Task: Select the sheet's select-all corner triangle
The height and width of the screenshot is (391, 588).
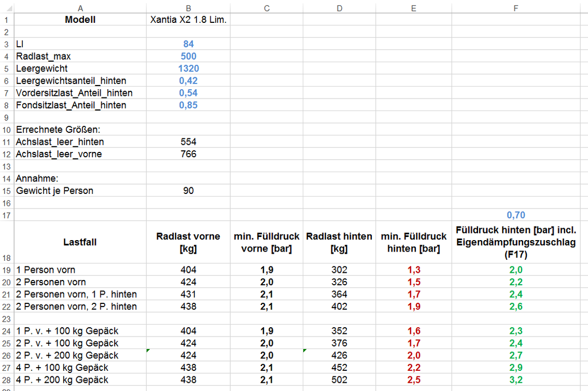Action: [x=9, y=9]
